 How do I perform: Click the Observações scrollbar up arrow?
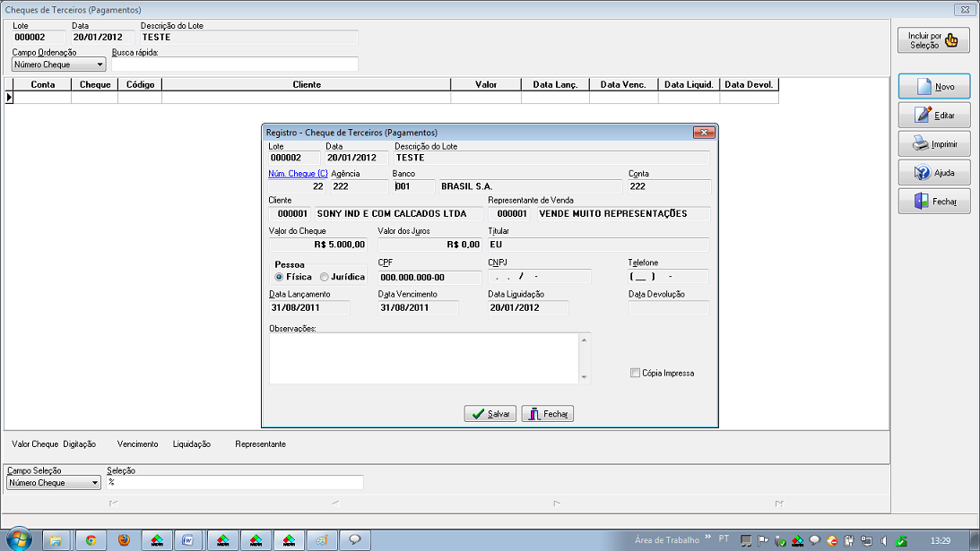[x=585, y=340]
